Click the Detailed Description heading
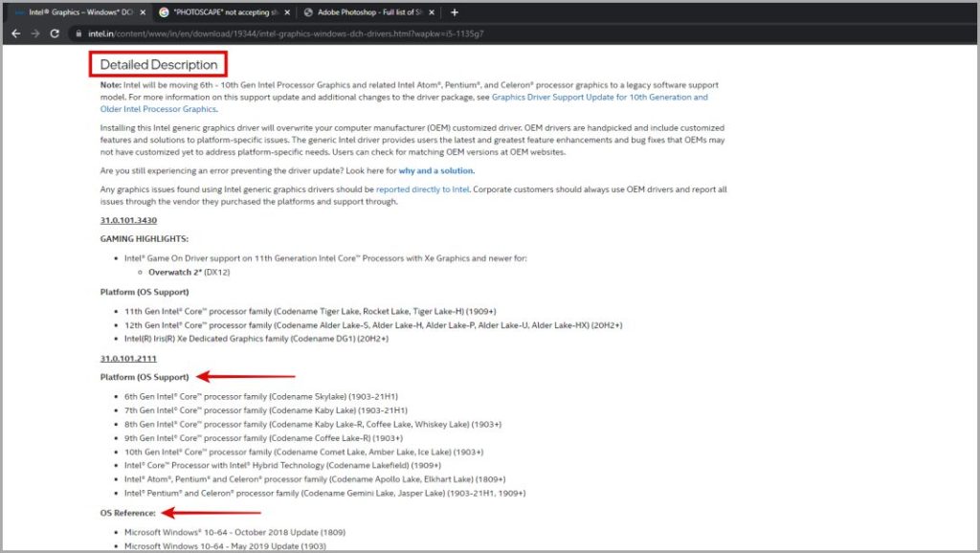The width and height of the screenshot is (980, 553). coord(159,64)
